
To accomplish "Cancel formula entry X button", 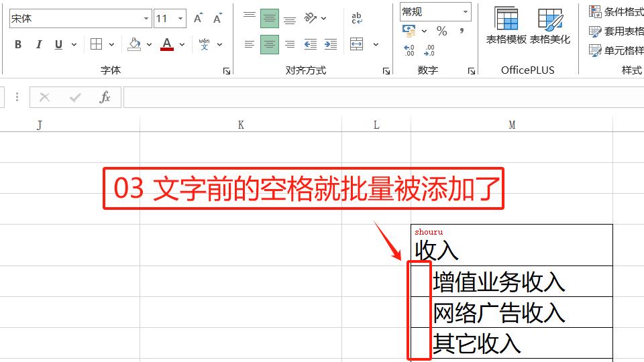I will coord(44,97).
